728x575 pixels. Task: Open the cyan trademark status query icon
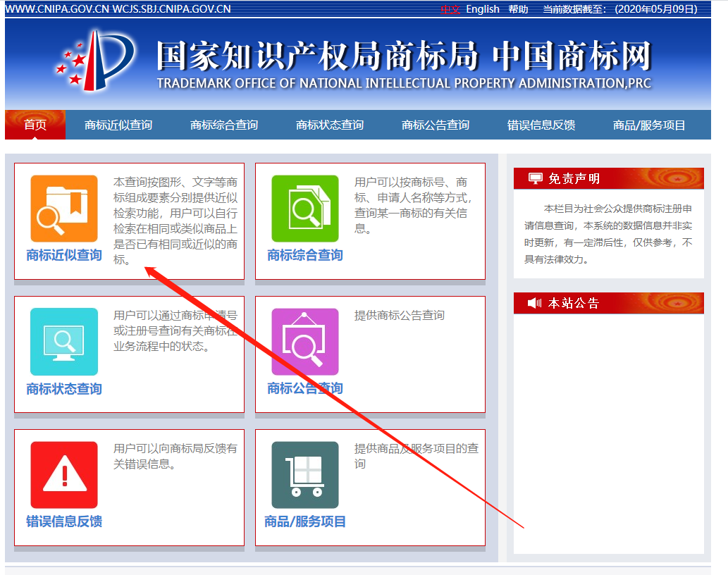(x=64, y=342)
